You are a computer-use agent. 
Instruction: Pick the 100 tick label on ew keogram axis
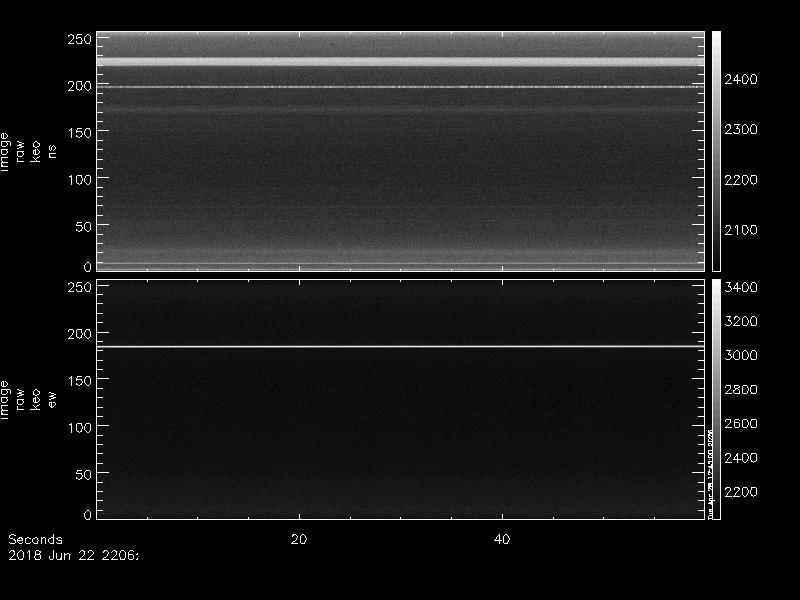coord(80,428)
